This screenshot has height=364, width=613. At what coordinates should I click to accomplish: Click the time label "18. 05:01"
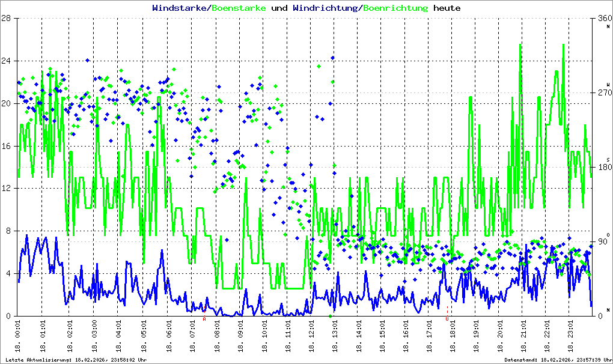pos(143,336)
